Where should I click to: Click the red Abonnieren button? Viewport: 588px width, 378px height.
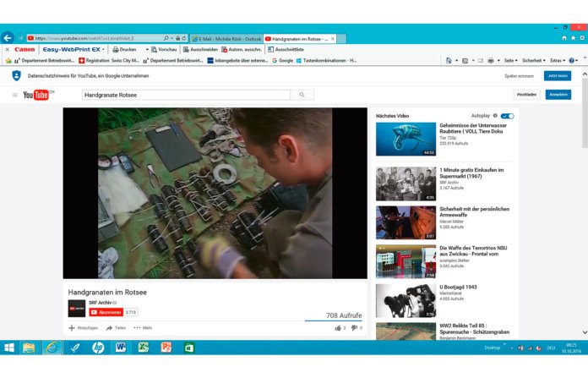pos(106,312)
